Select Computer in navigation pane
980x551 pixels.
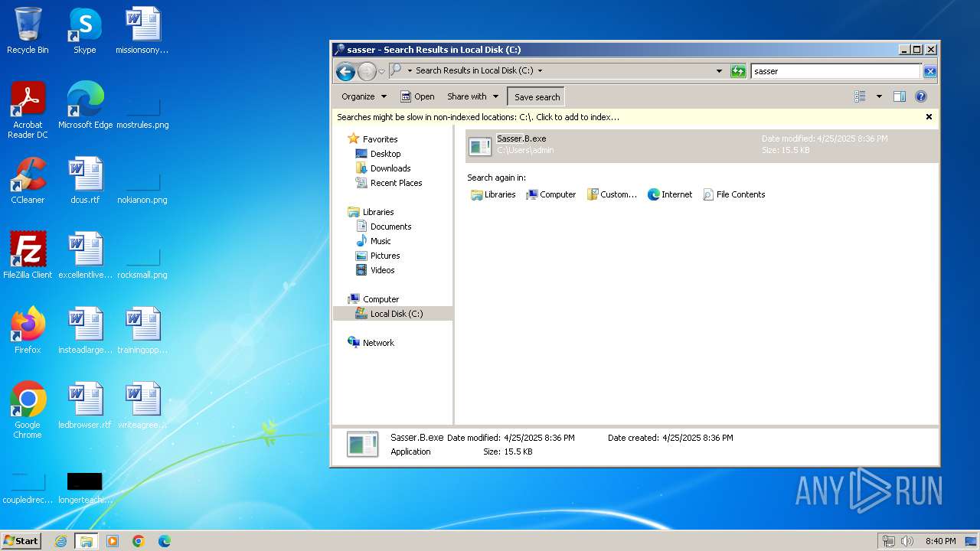(373, 299)
